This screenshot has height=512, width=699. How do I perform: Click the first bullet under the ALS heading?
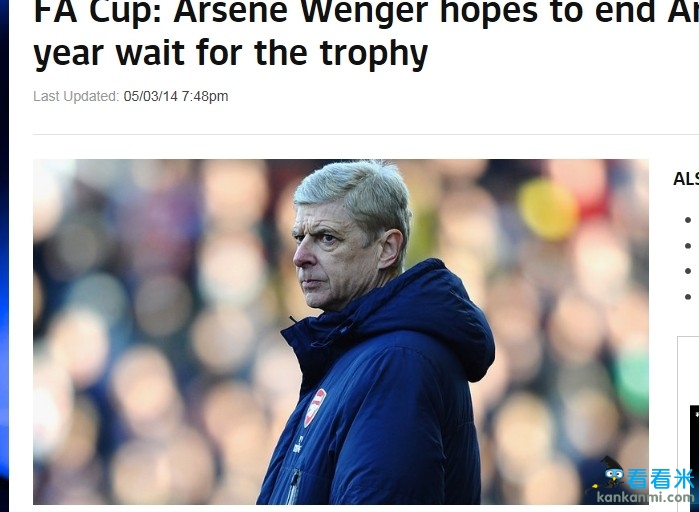[688, 220]
